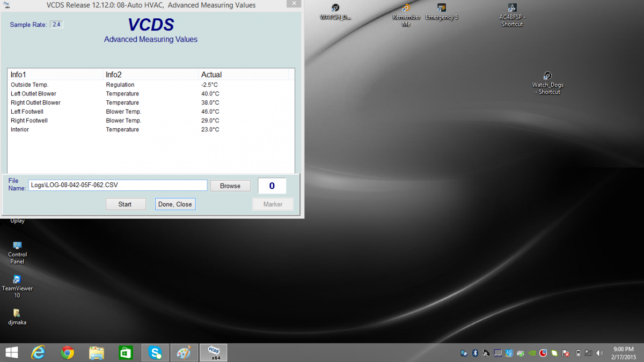
Task: Launch TeamViewer 10 from the desktop
Action: [x=17, y=286]
